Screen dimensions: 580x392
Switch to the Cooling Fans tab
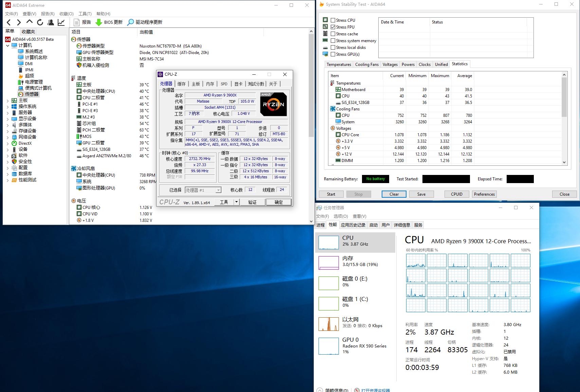tap(367, 65)
